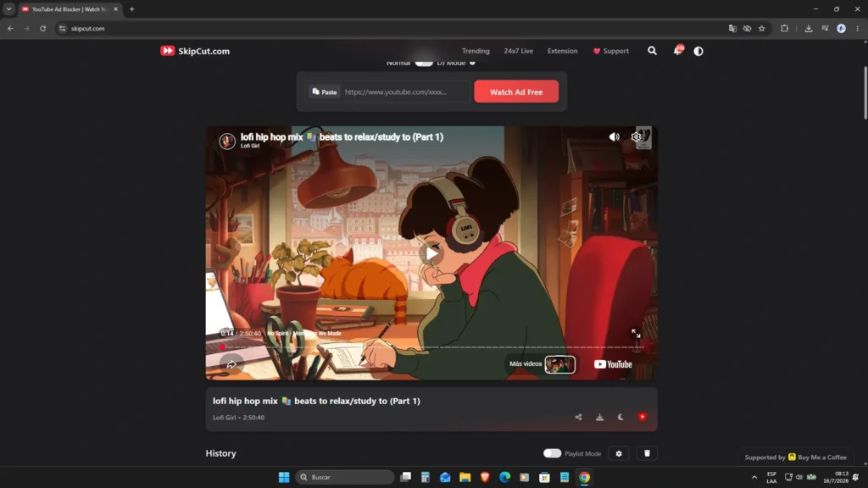Viewport: 868px width, 488px height.
Task: Click the share icon below the video
Action: click(x=578, y=417)
